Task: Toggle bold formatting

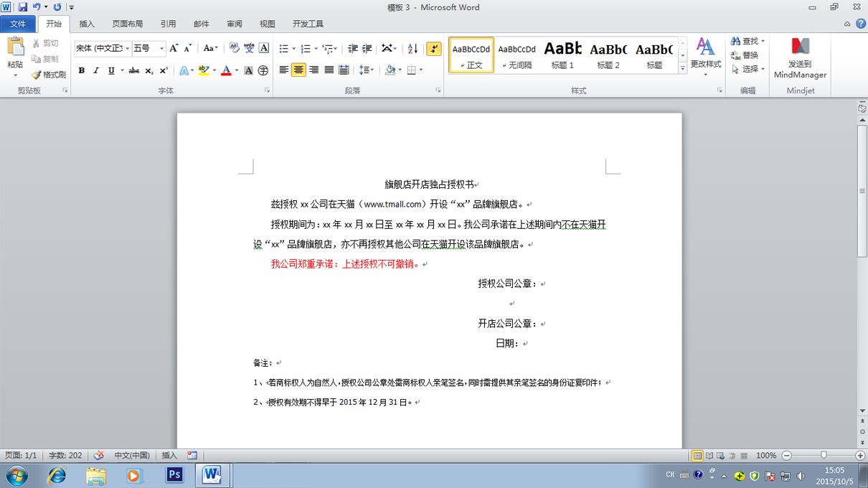Action: (x=82, y=70)
